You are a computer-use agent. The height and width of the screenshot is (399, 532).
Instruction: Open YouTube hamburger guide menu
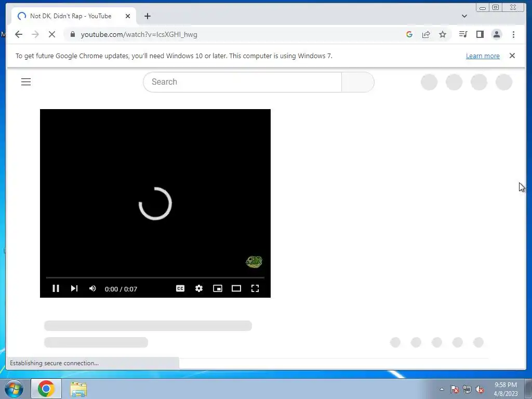tap(26, 82)
